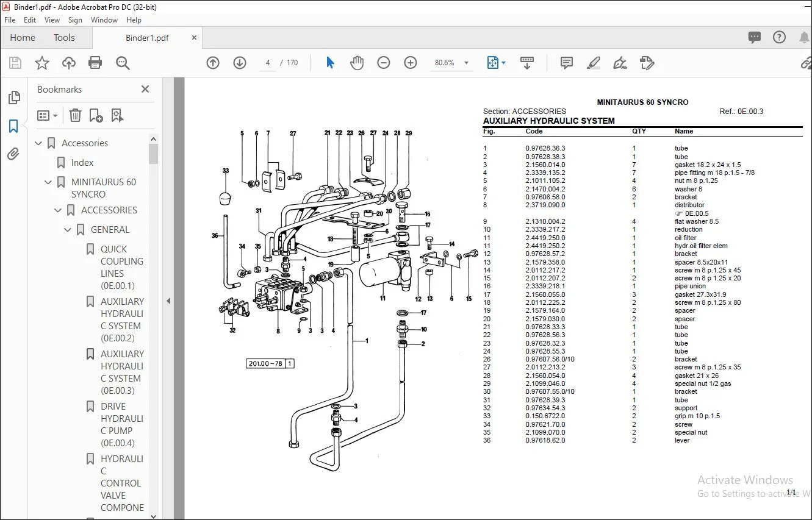Viewport: 812px width, 520px height.
Task: Add a sticky note comment
Action: 567,63
